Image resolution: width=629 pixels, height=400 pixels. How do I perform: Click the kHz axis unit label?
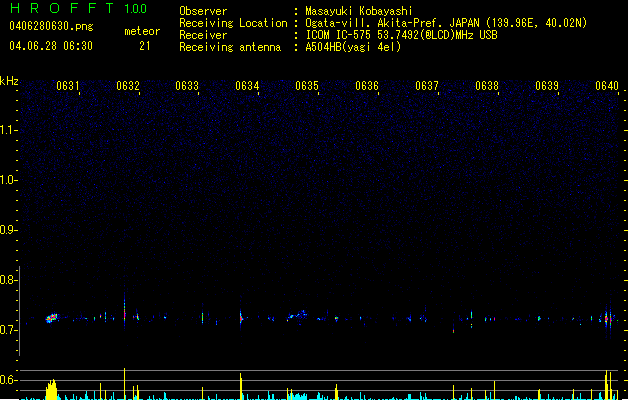[9, 81]
